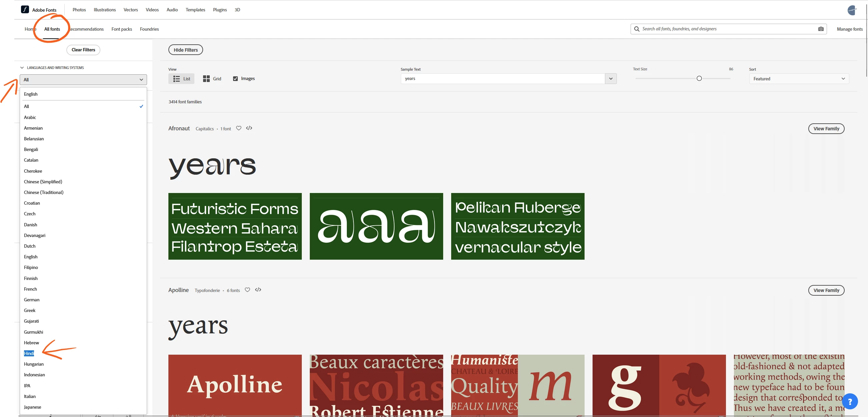The image size is (868, 417).
Task: Expand the Sample Text dropdown arrow
Action: (611, 78)
